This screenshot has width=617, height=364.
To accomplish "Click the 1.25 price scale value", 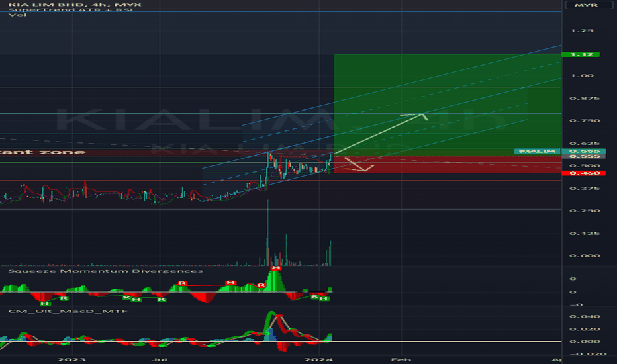I will click(x=582, y=30).
